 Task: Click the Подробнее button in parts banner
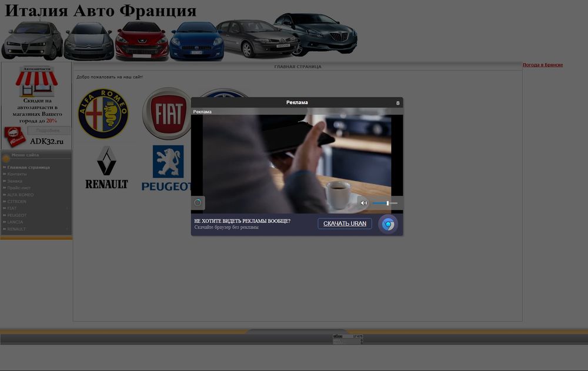click(x=48, y=131)
